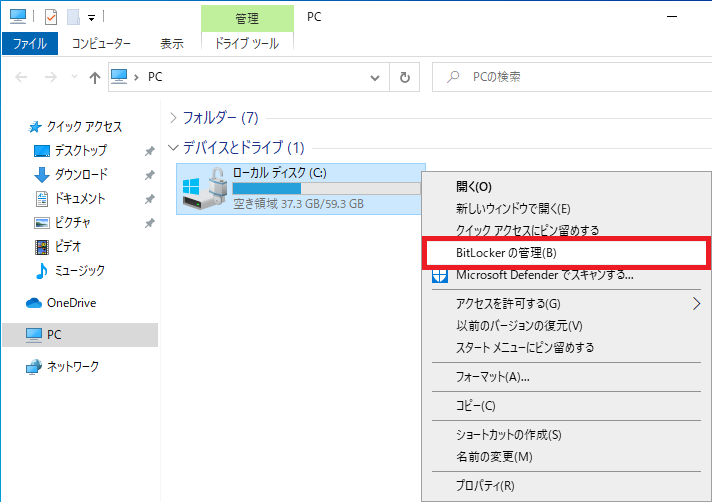This screenshot has height=502, width=712.
Task: Click the pin icon next to ドキュメント
Action: (x=149, y=199)
